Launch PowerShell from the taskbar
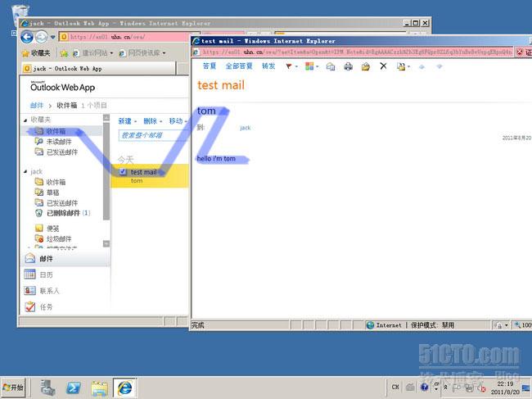 click(74, 388)
